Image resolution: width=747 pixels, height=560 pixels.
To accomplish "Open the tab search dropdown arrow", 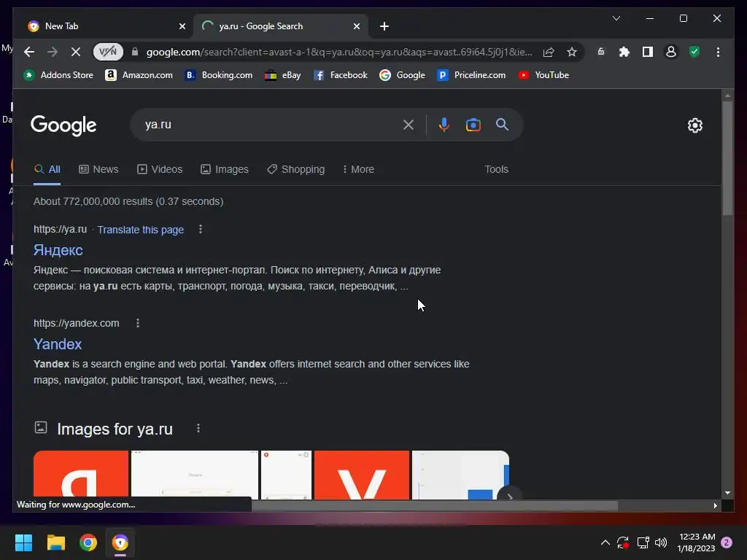I will click(x=616, y=18).
